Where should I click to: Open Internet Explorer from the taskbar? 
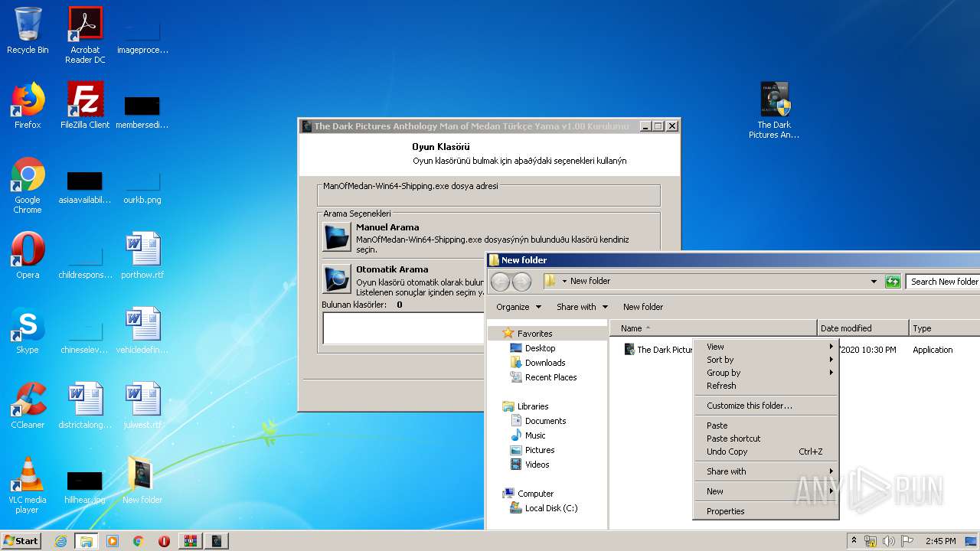pyautogui.click(x=60, y=541)
